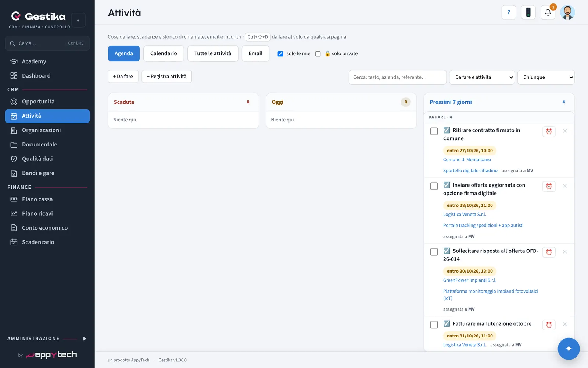Mark Ritirare contratto firmato in Comune done
Viewport: 588px width, 368px height.
tap(434, 131)
